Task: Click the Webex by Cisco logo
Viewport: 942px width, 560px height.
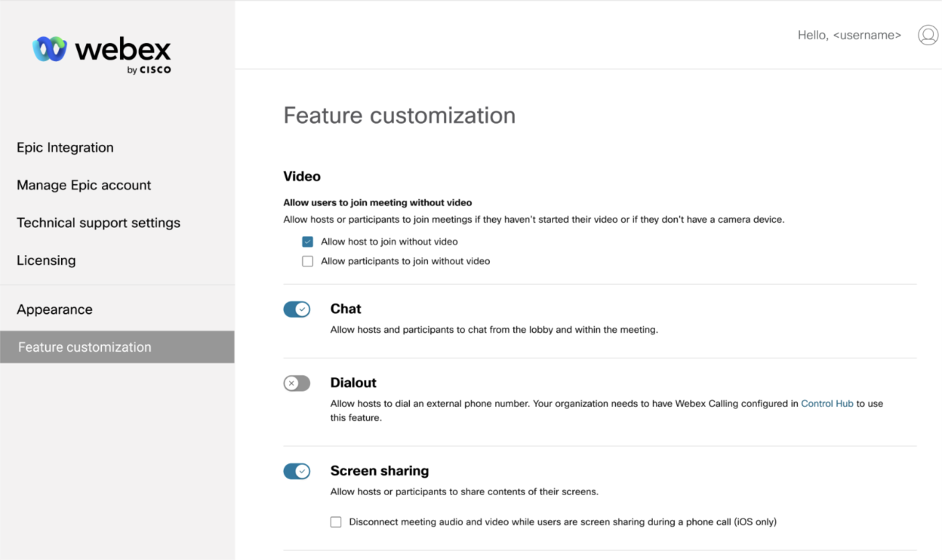Action: point(102,54)
